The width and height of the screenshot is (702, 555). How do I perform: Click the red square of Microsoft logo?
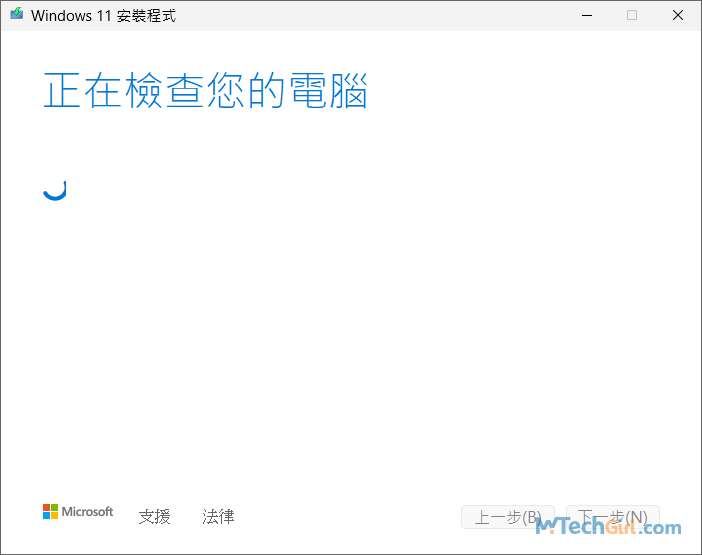pos(46,507)
